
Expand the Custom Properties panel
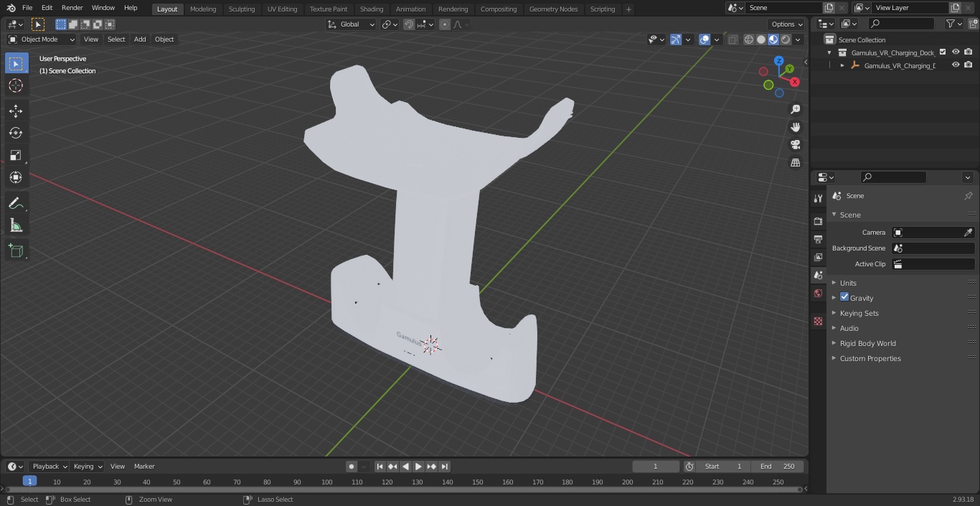click(x=870, y=358)
